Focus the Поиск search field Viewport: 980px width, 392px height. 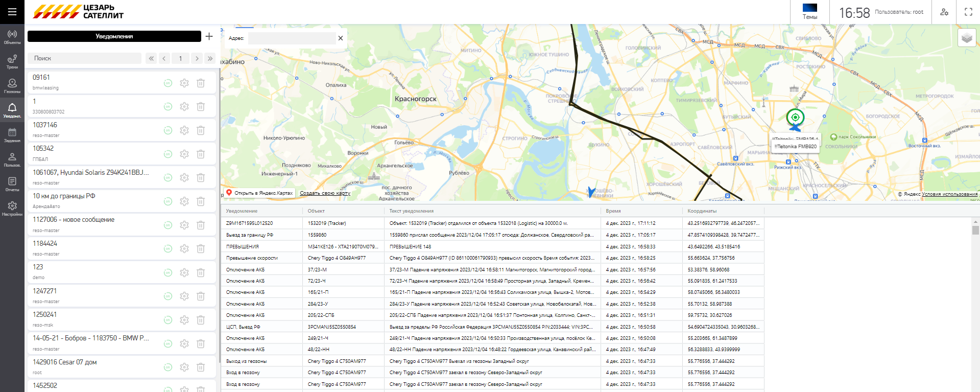point(84,58)
